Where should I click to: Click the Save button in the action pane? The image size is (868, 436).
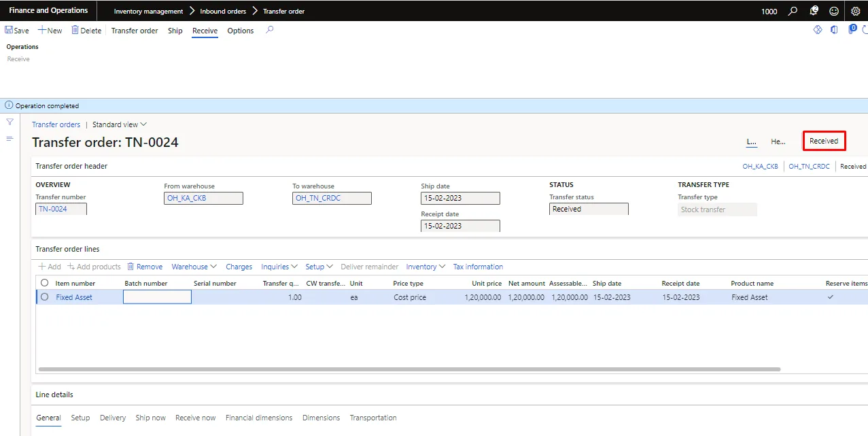click(17, 31)
